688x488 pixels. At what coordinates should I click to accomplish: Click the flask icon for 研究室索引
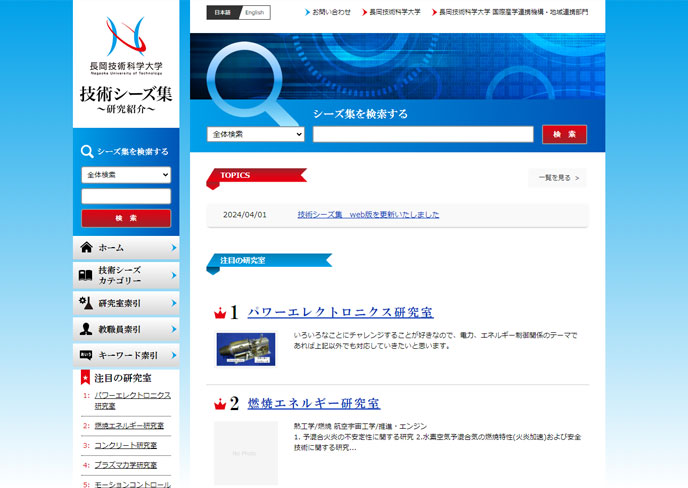(x=86, y=303)
